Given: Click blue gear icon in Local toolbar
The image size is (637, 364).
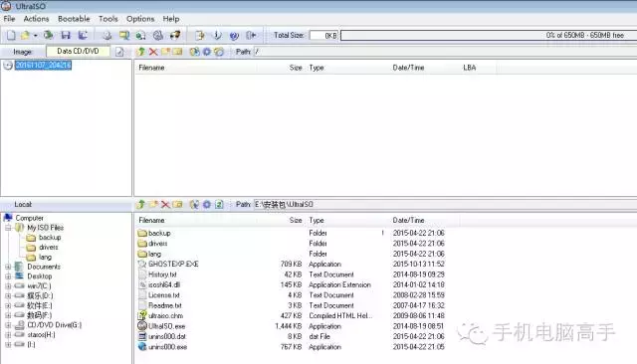Looking at the screenshot, I should (207, 204).
